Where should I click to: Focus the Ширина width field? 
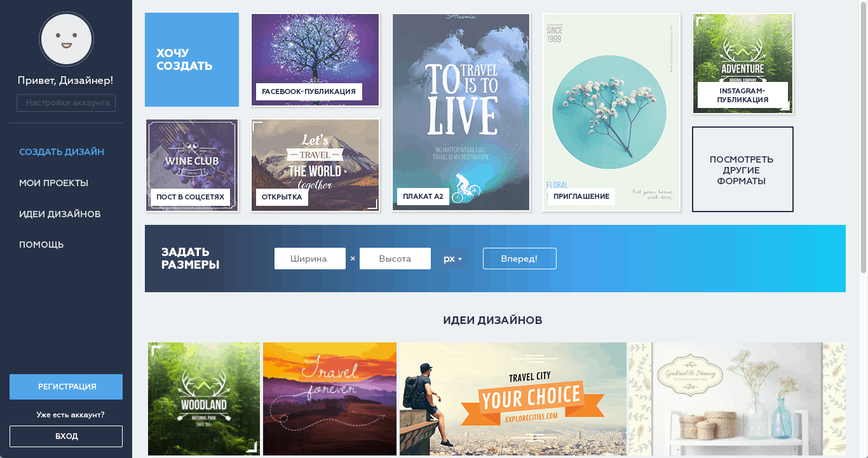tap(310, 259)
